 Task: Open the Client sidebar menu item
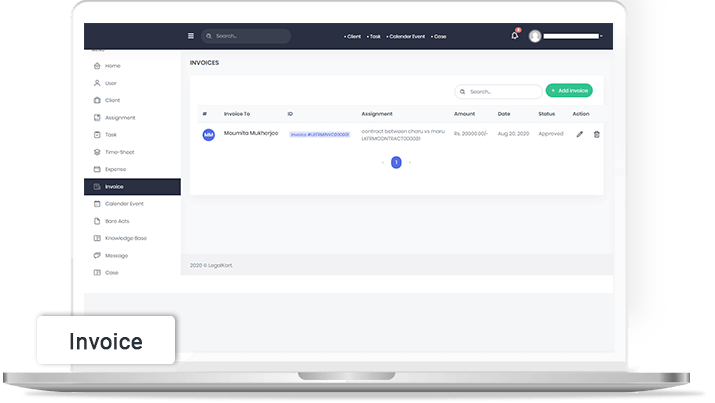(112, 100)
